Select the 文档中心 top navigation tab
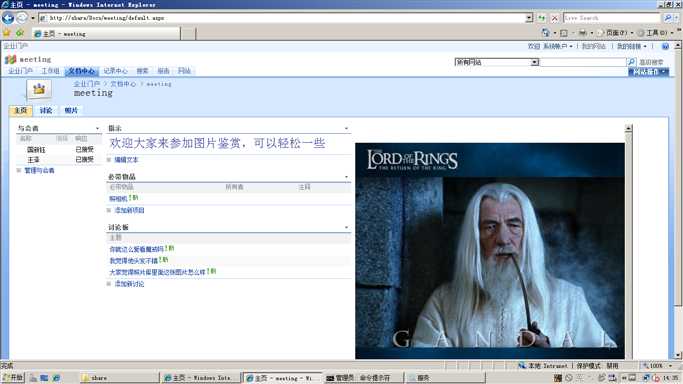 pos(81,71)
